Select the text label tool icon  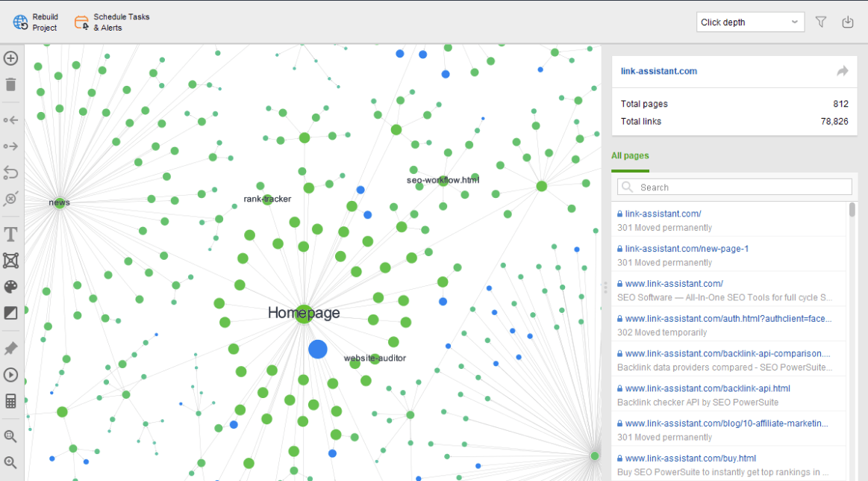(x=10, y=235)
